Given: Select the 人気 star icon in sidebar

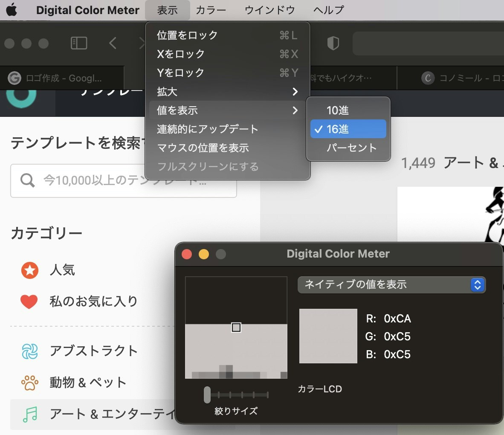Looking at the screenshot, I should point(29,270).
